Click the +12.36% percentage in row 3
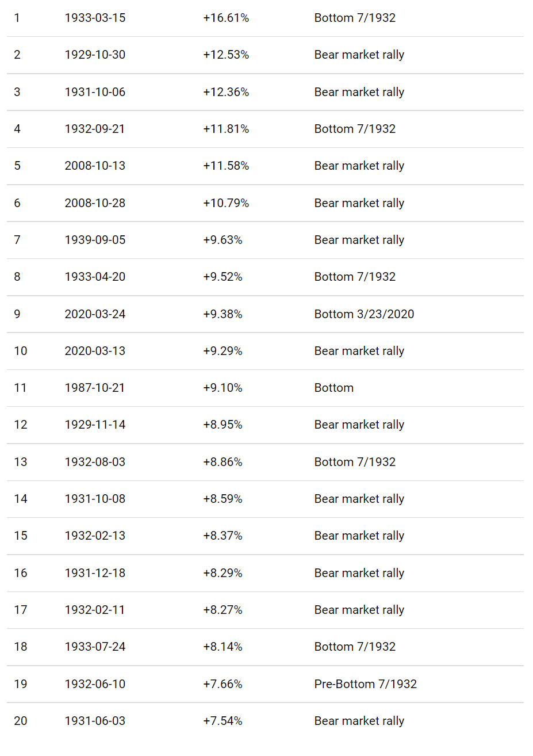Viewport: 533px width, 756px height. coord(226,92)
